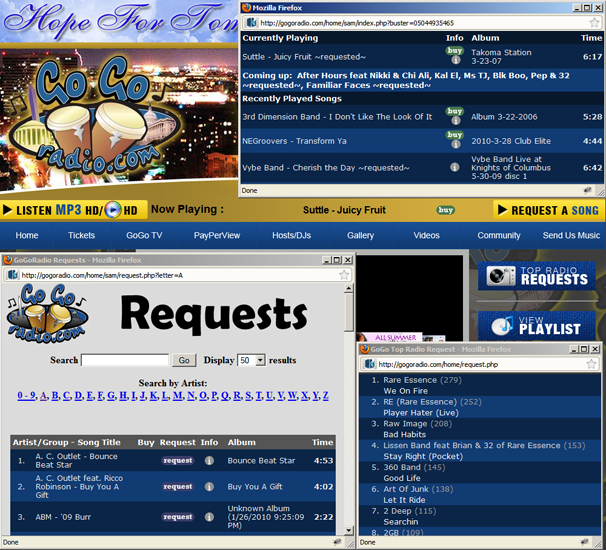Click info icon for Vybe Band song

455,168
